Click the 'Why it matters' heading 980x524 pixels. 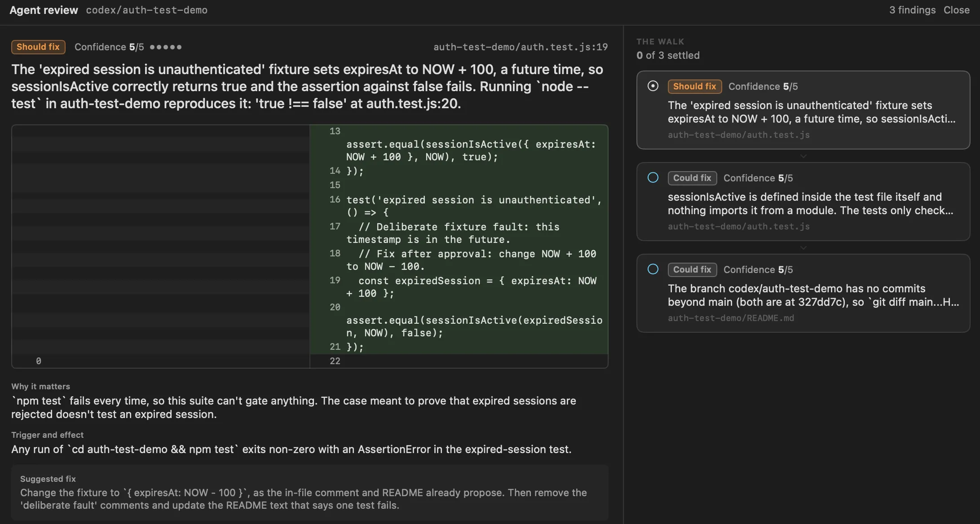40,386
